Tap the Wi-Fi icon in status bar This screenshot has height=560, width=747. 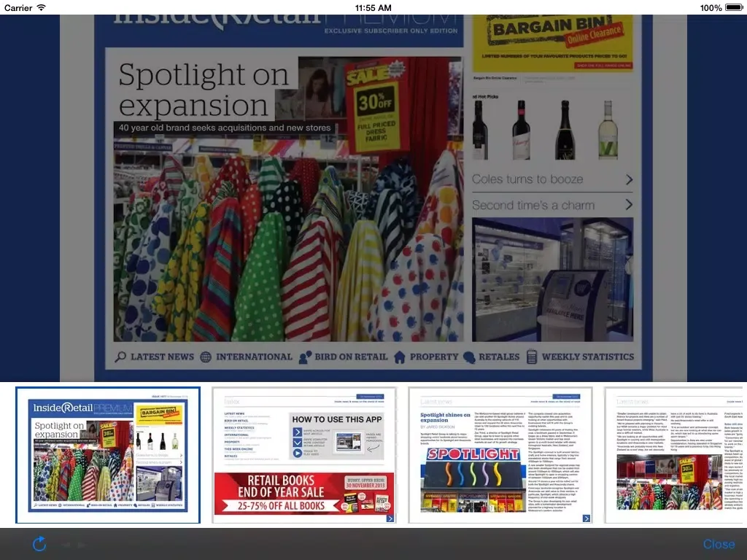pyautogui.click(x=42, y=7)
